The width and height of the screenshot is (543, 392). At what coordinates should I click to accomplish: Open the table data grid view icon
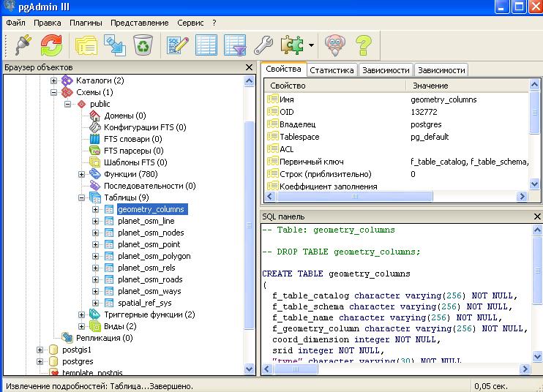pyautogui.click(x=206, y=45)
